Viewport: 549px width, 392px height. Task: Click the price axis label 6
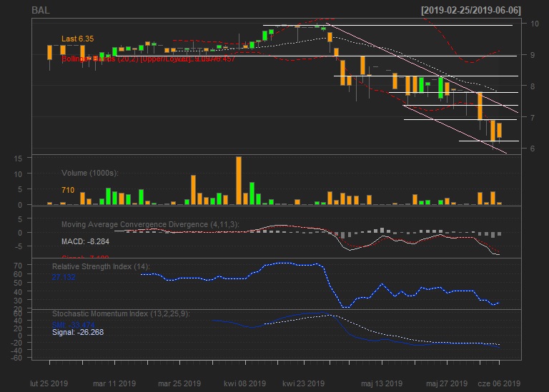tap(533, 149)
